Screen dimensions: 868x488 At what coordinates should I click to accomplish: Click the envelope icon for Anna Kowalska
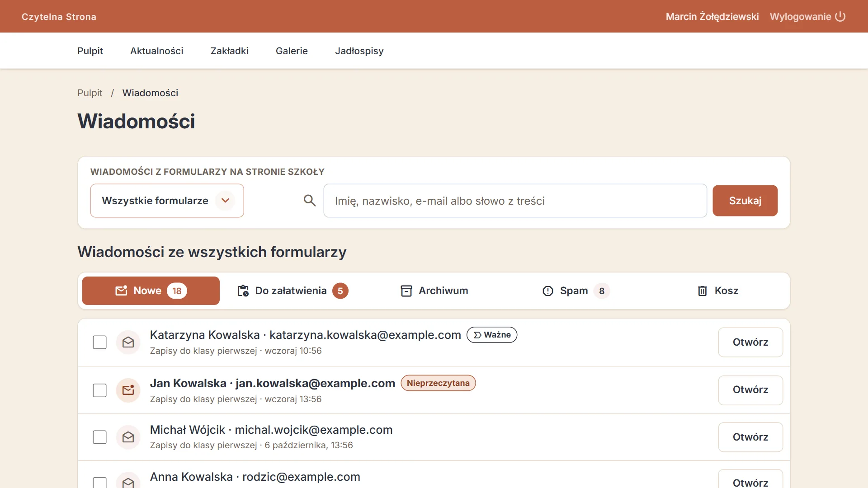(x=128, y=482)
